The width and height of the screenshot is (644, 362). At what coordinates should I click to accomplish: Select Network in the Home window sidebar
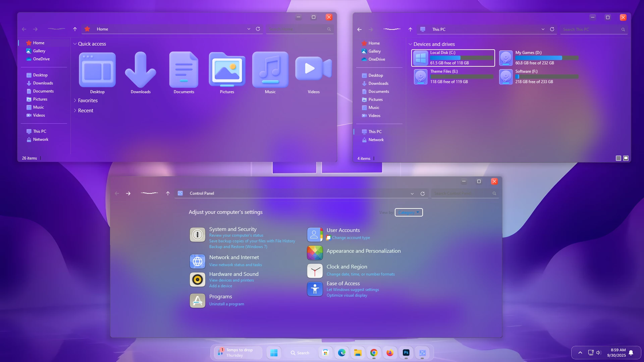[41, 139]
